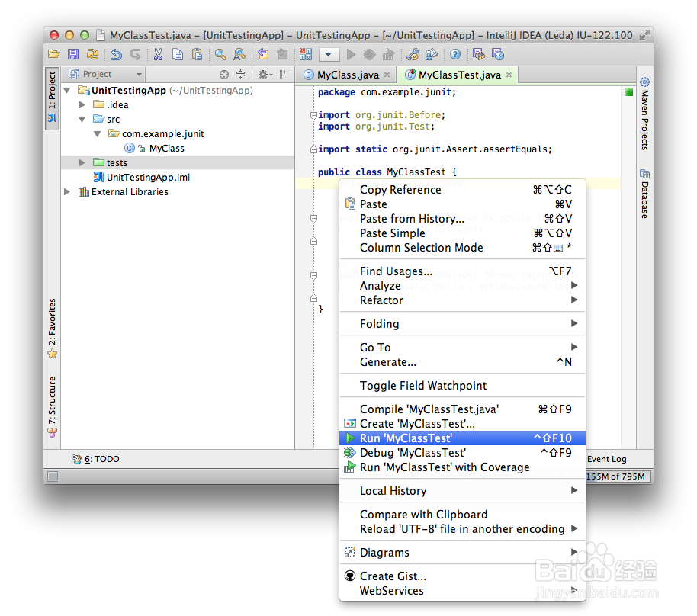Close the MyClass.java tab
Screen dimensions: 697x616
point(387,75)
